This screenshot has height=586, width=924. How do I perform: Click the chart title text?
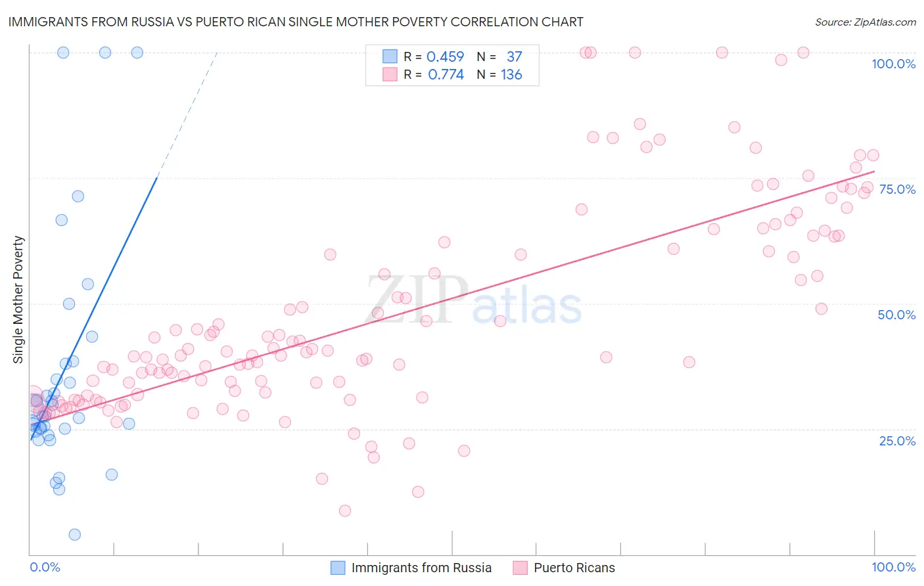point(296,22)
